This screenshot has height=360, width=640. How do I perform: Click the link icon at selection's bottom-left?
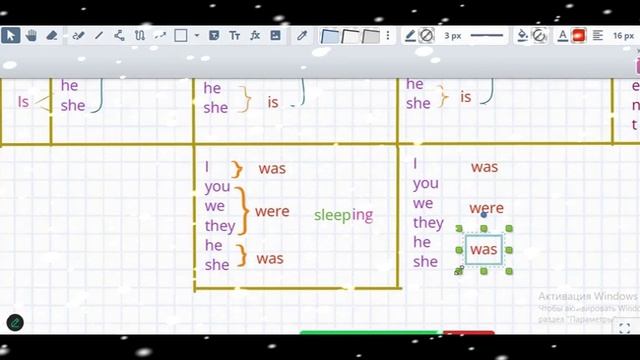coord(459,271)
